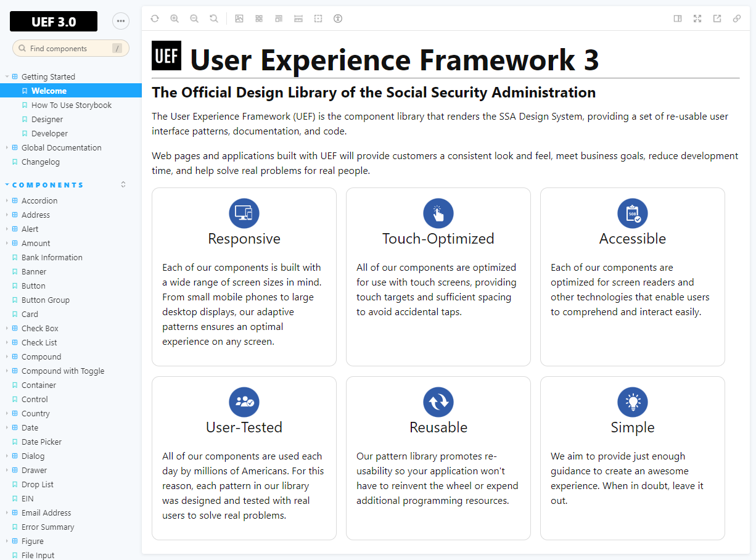Open the Changelog page

(x=40, y=162)
